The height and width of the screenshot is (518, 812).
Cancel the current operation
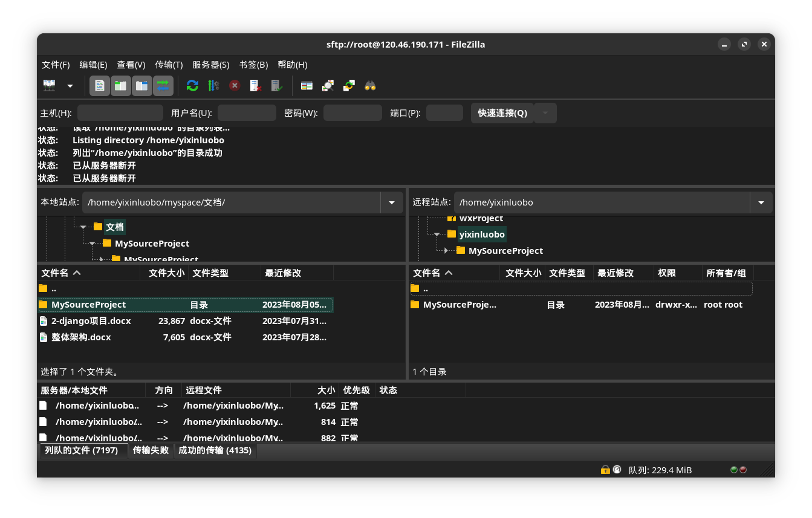pyautogui.click(x=235, y=85)
